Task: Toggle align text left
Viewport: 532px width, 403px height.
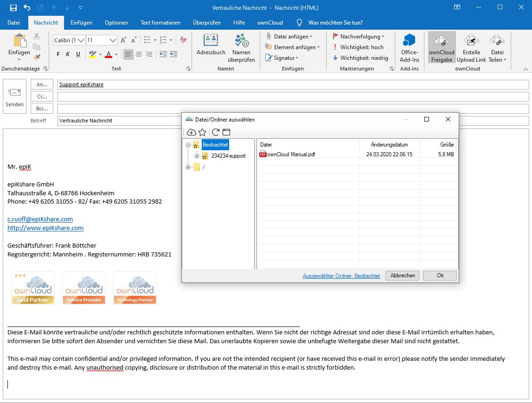Action: (x=128, y=54)
